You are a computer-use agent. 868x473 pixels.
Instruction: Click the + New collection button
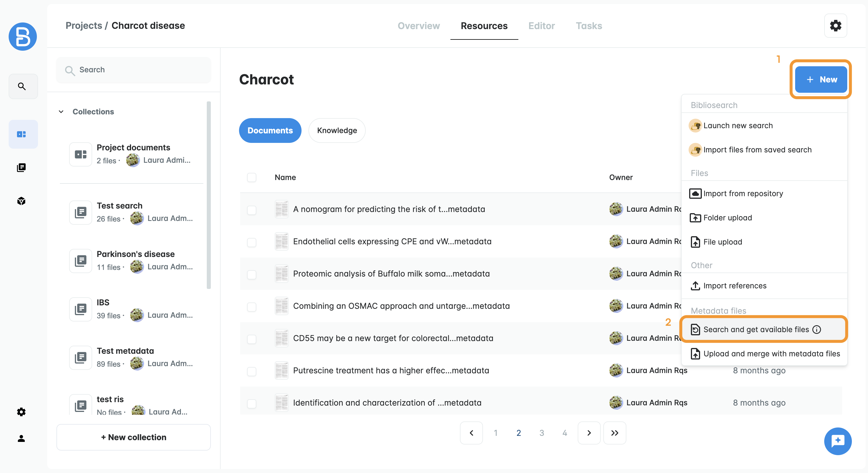tap(133, 437)
